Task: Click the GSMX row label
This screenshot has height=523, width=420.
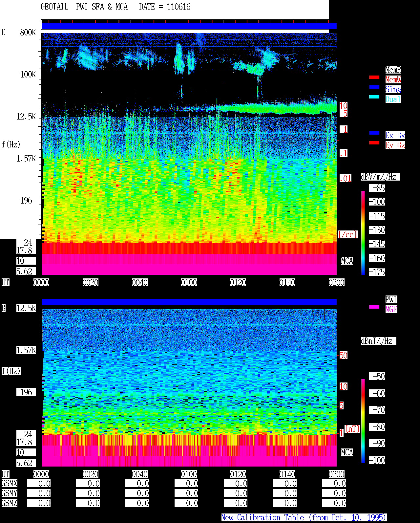Action: [10, 483]
